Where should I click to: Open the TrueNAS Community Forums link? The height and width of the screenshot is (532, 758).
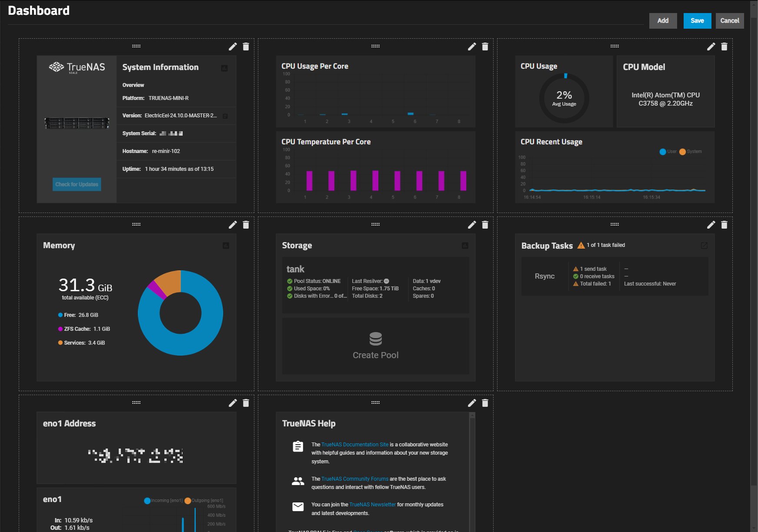tap(354, 479)
